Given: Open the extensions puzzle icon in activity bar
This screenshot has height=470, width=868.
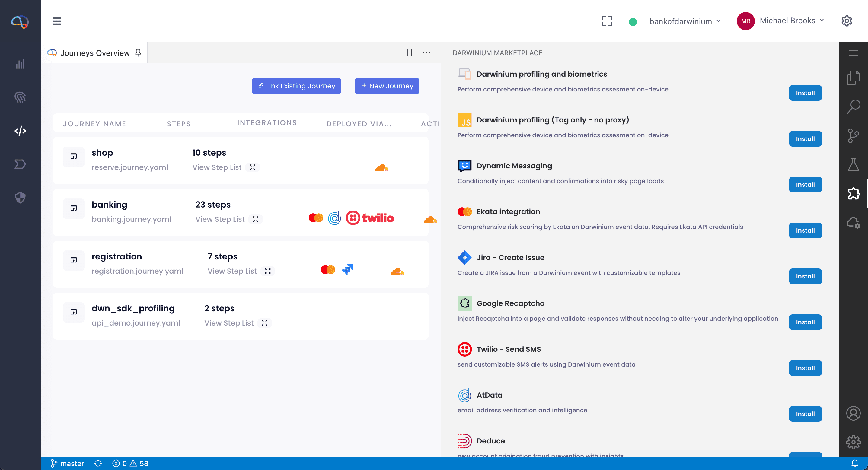Looking at the screenshot, I should click(x=853, y=193).
